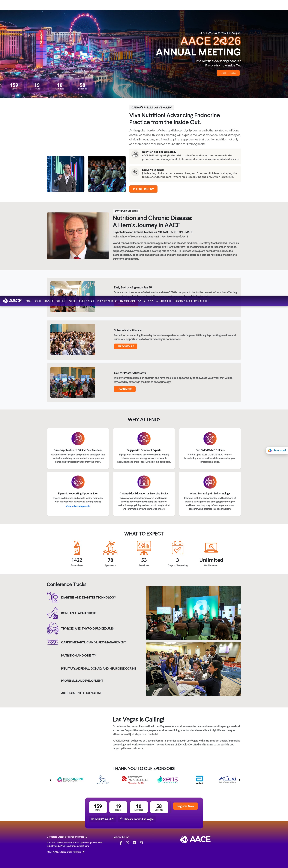Image resolution: width=288 pixels, height=868 pixels.
Task: Click the Exclusive Speakers icon
Action: pos(135,173)
